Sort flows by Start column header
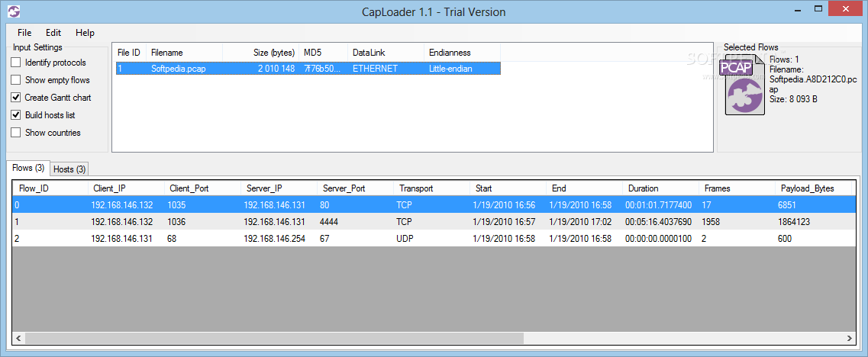 click(508, 188)
